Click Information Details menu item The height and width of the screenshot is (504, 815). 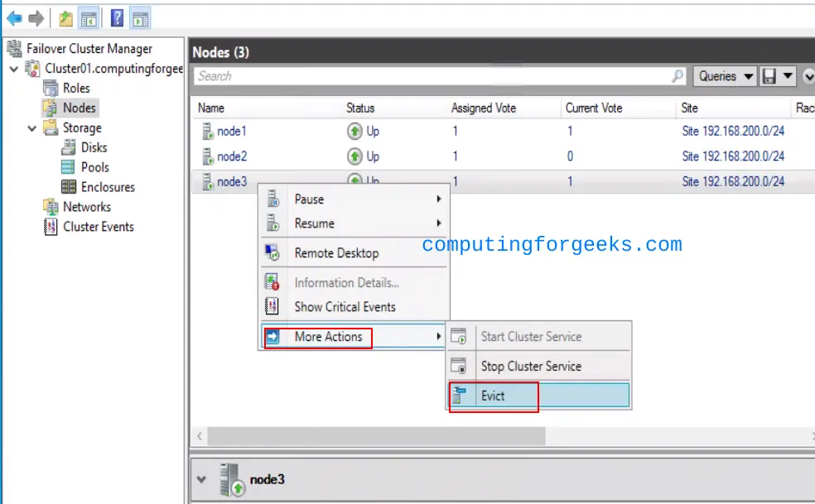click(x=354, y=283)
